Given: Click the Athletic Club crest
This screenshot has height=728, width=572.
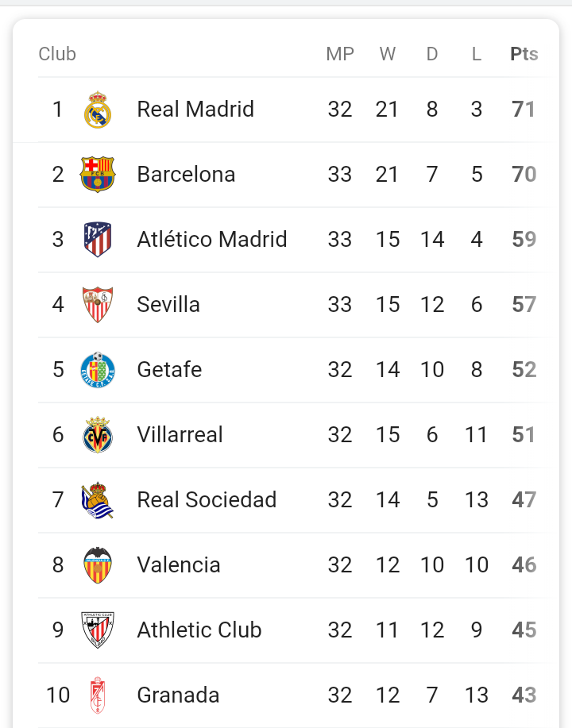Looking at the screenshot, I should point(98,630).
